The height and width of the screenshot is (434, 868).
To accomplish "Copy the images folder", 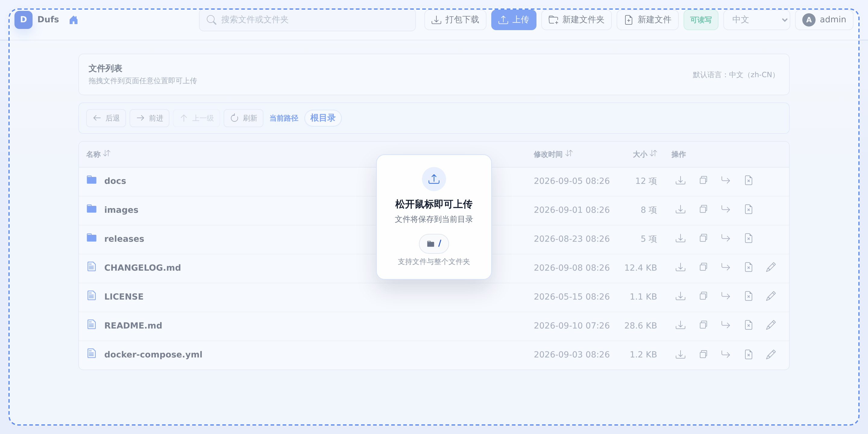I will 703,209.
